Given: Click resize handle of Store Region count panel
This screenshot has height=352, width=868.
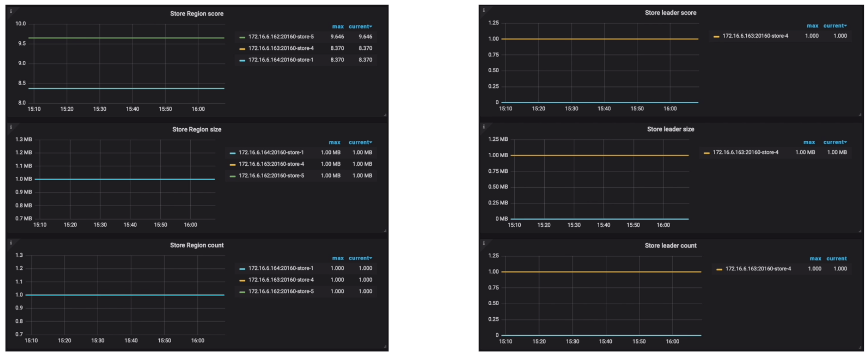Looking at the screenshot, I should pyautogui.click(x=385, y=347).
